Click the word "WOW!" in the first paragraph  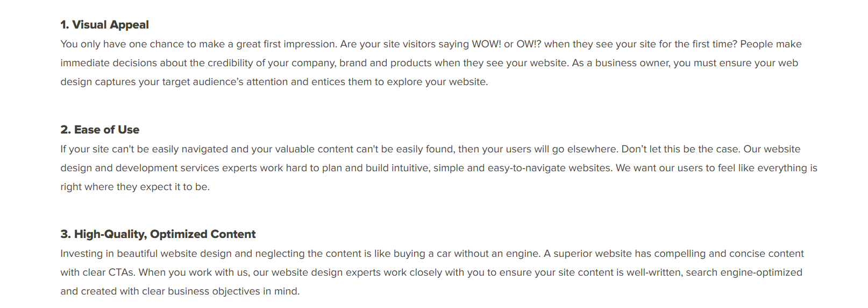(486, 44)
